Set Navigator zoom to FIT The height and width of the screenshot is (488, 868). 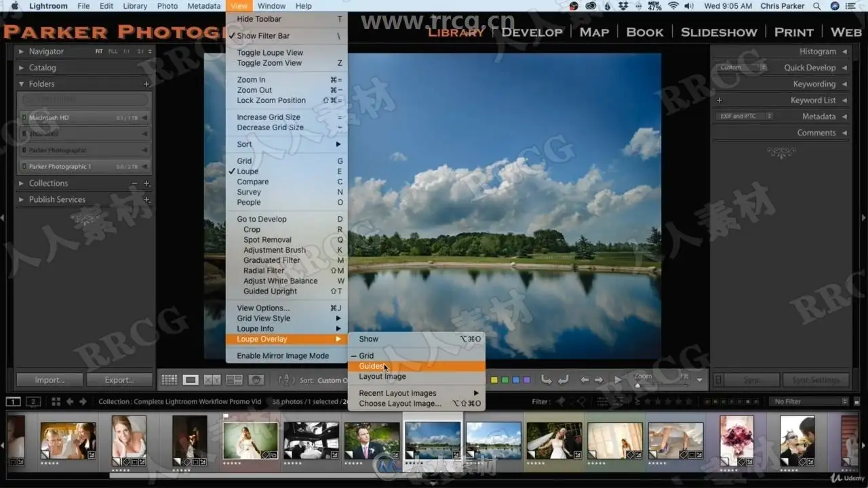[100, 52]
